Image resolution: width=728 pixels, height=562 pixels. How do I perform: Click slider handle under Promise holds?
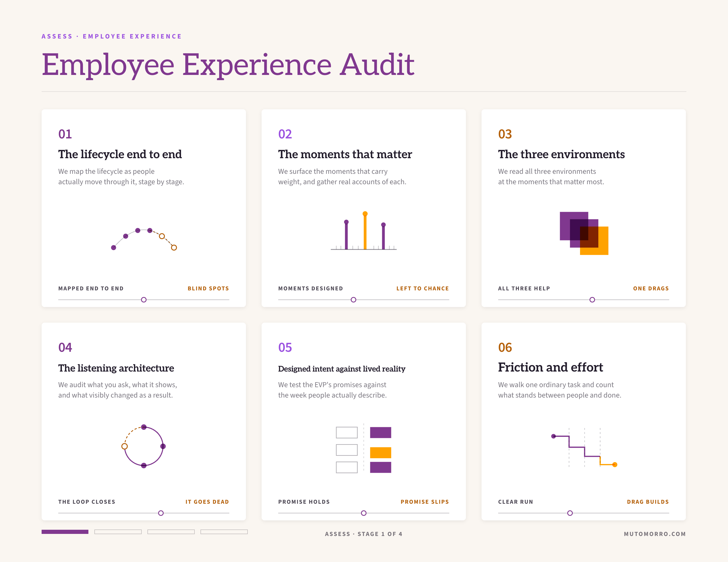[x=364, y=513]
